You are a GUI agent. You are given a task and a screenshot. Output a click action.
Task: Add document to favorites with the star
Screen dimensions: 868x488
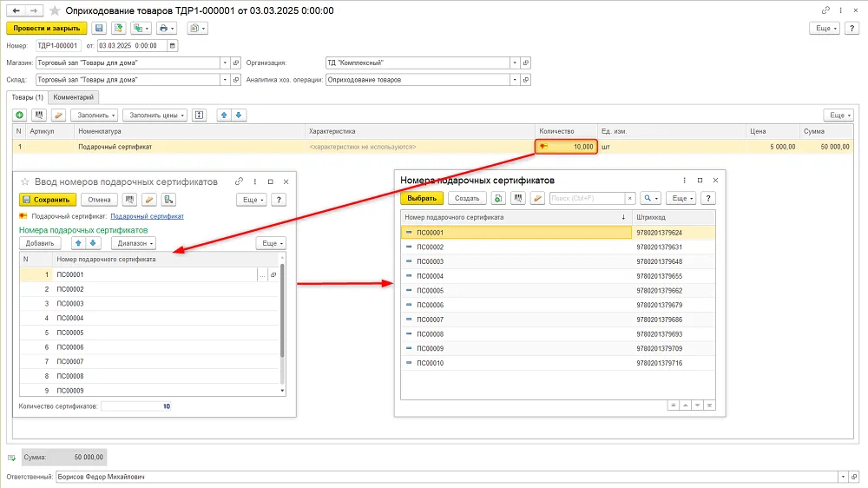pyautogui.click(x=54, y=10)
